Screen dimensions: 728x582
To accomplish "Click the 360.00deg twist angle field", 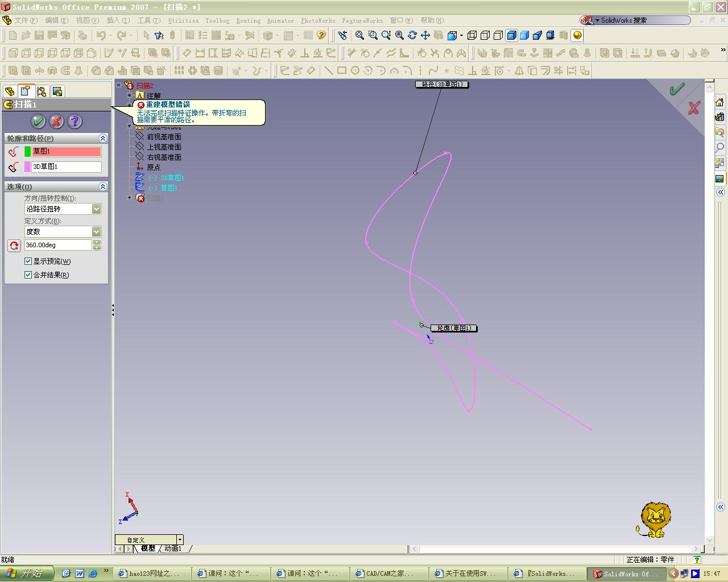I will 58,245.
